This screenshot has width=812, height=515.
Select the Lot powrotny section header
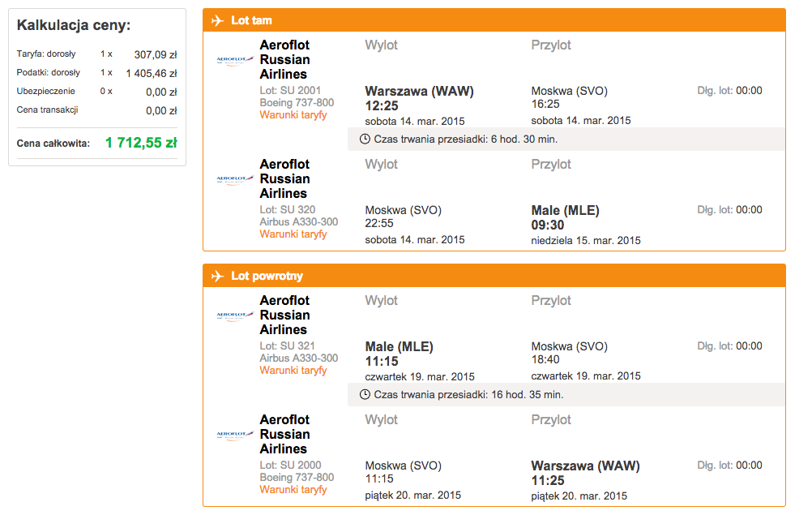494,276
